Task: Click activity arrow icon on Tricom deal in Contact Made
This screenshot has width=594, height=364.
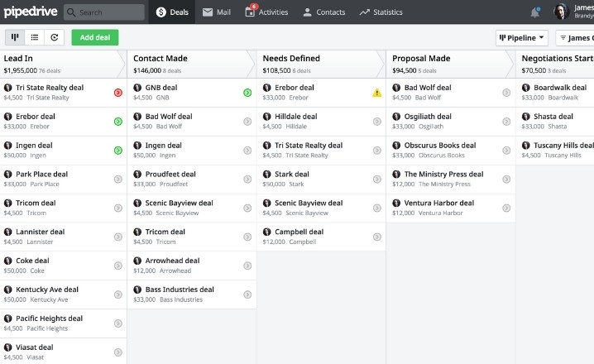Action: [x=247, y=237]
